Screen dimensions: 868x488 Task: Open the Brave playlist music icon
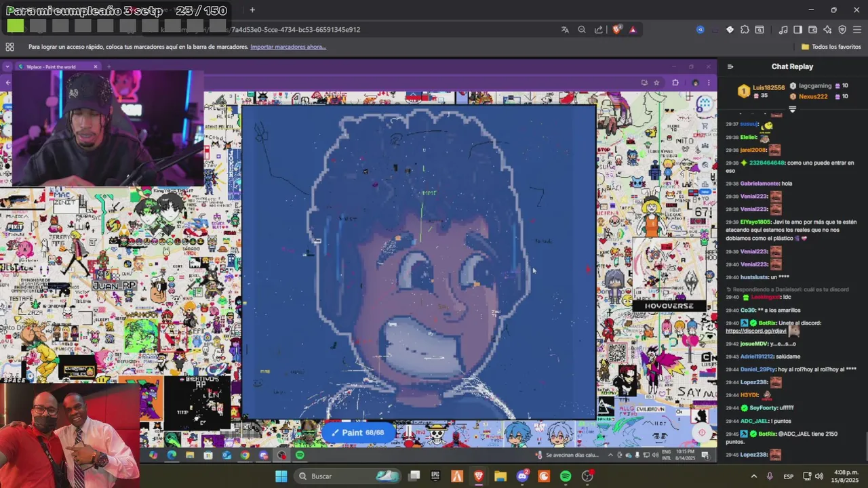point(783,30)
